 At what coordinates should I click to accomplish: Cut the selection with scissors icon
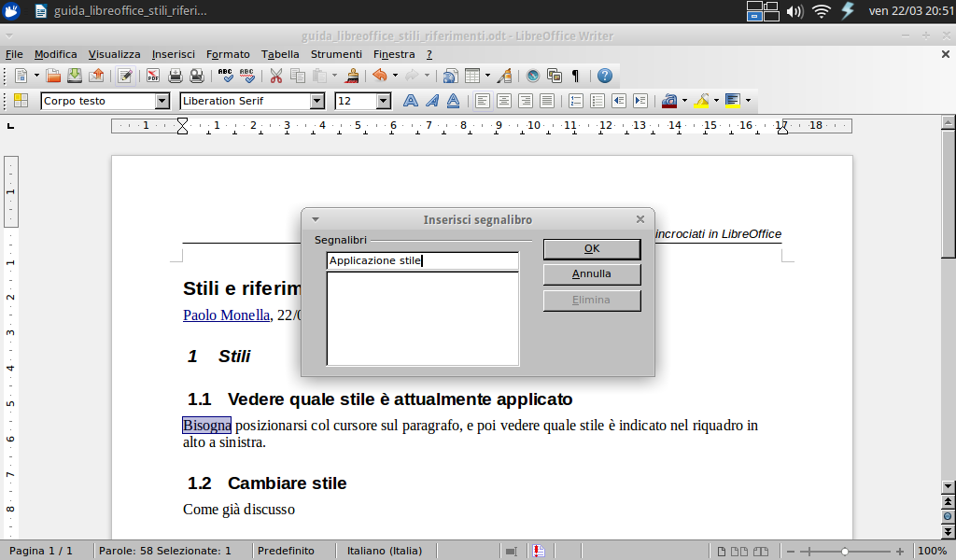(276, 76)
